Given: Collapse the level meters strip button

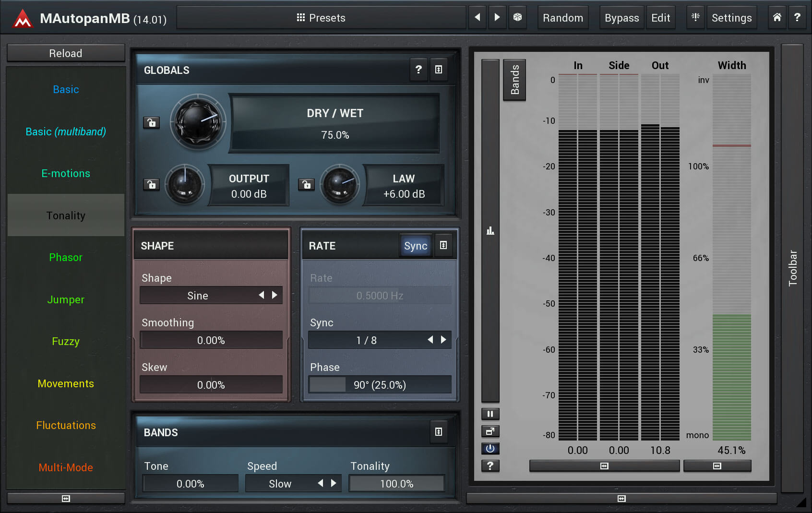Looking at the screenshot, I should pyautogui.click(x=604, y=465).
